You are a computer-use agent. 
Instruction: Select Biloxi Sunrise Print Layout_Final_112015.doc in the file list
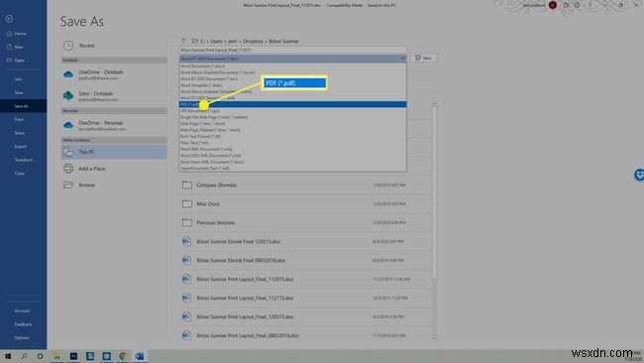click(x=305, y=279)
